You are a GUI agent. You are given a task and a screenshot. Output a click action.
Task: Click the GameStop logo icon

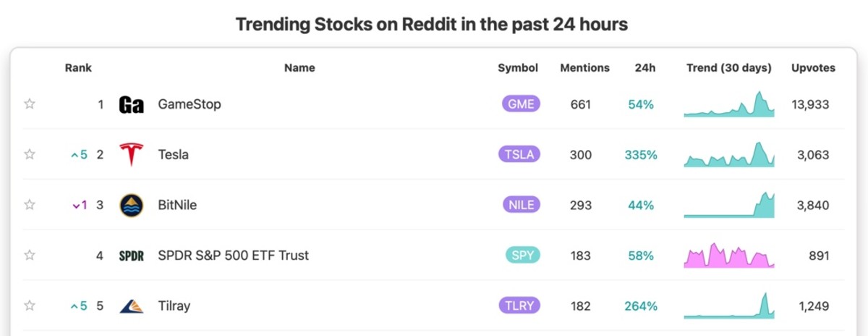click(131, 104)
